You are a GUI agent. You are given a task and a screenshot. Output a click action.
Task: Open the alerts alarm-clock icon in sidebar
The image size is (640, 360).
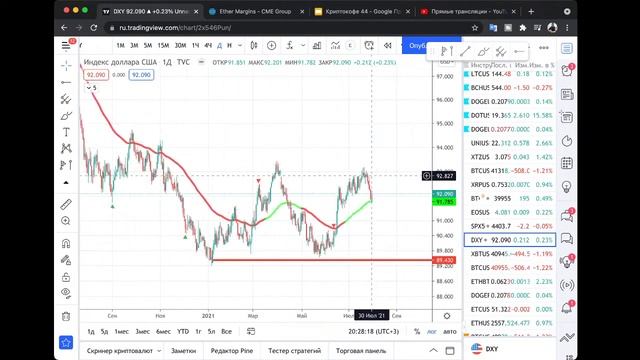click(567, 71)
